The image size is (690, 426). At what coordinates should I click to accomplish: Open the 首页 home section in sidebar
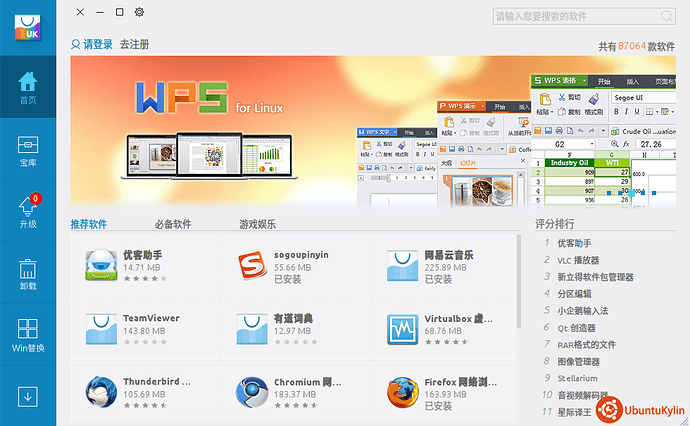(x=28, y=87)
